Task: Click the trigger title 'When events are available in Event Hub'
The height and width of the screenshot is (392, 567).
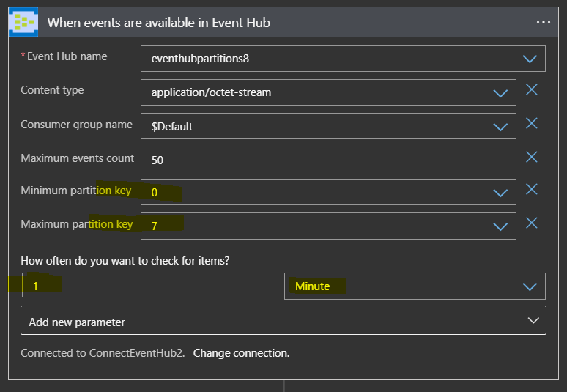Action: tap(159, 23)
